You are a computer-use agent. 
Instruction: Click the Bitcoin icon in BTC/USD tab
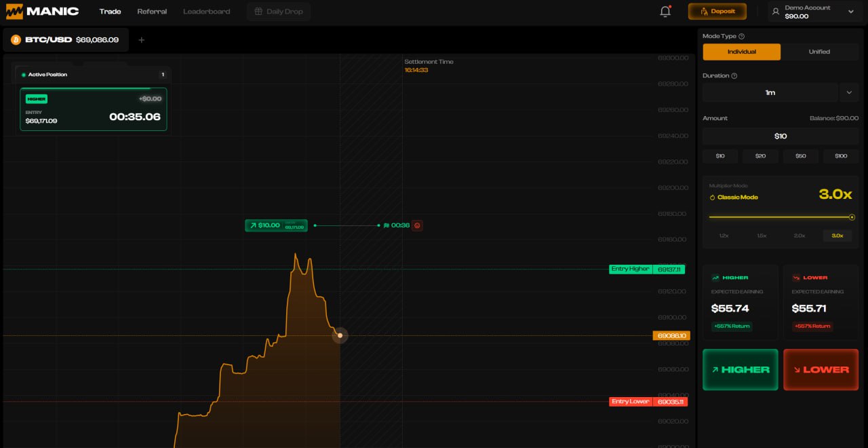[x=16, y=40]
